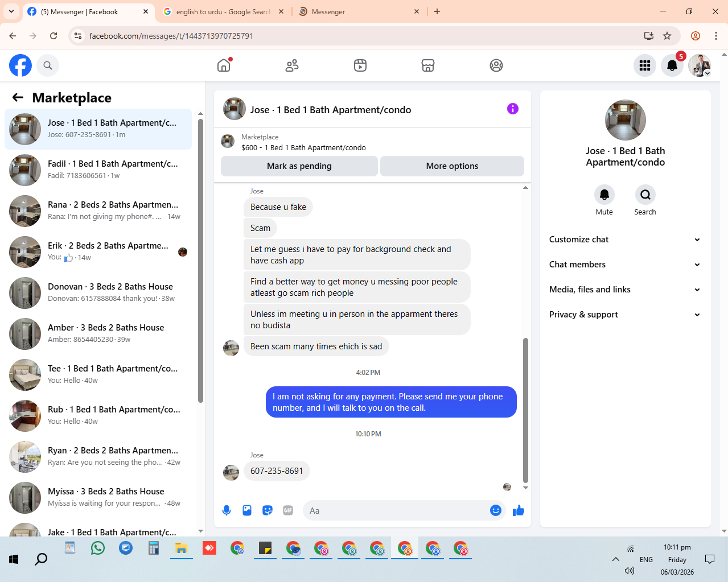Open Jose 1 Bed 1 Bath chat
The height and width of the screenshot is (582, 728).
[98, 129]
